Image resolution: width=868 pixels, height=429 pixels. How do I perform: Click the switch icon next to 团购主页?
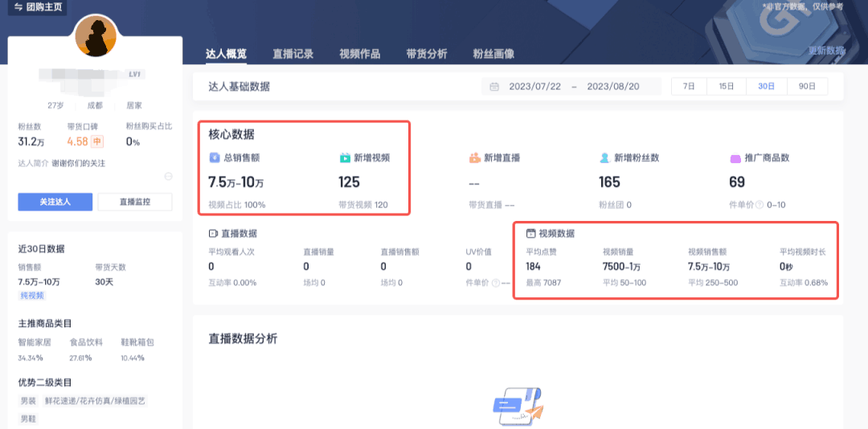[x=18, y=6]
